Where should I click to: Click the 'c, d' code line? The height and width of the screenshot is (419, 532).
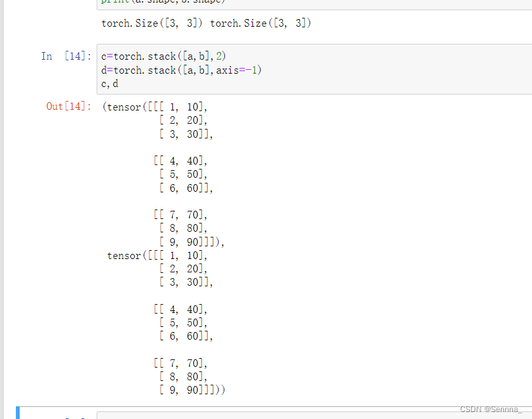(x=109, y=84)
